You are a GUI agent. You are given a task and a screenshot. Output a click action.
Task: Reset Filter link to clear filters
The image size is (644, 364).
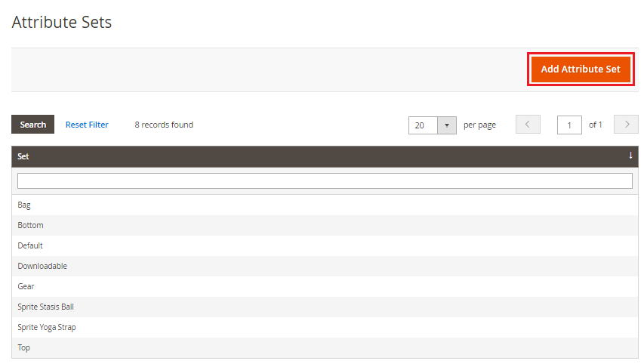pos(87,125)
